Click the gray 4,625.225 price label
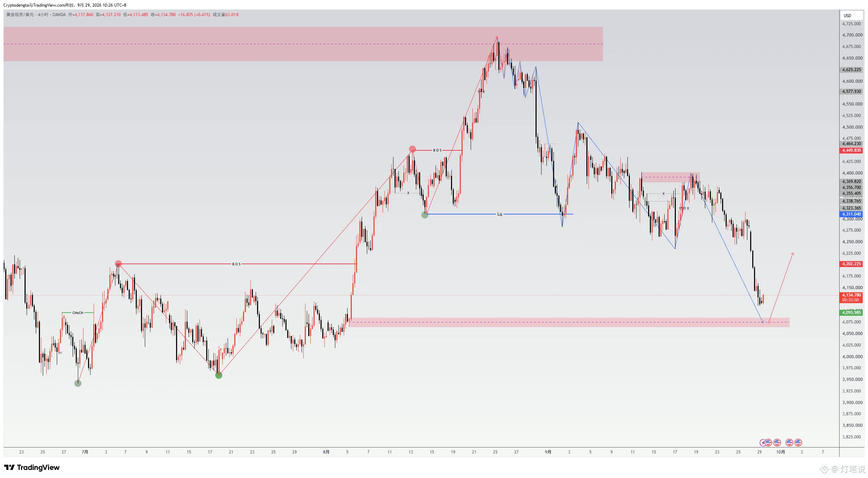The image size is (868, 478). point(851,70)
